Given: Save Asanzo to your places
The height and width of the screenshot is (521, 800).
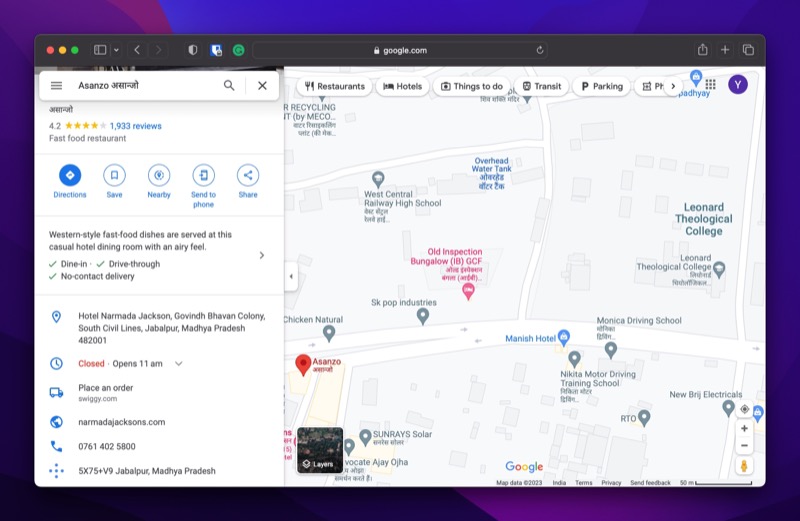Looking at the screenshot, I should 114,181.
